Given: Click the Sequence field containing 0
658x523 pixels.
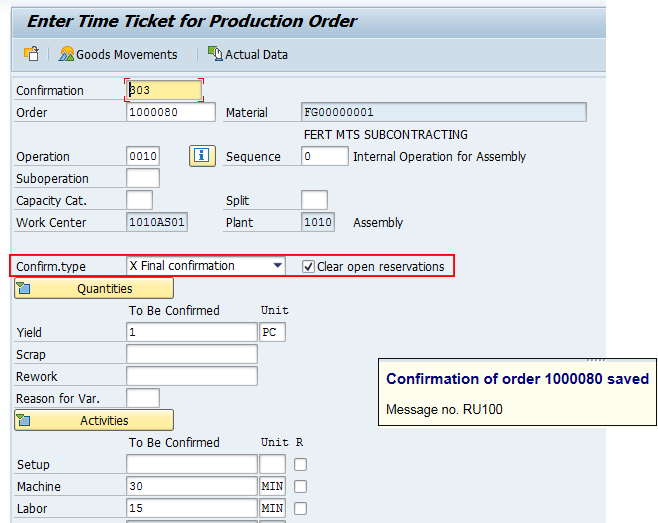Looking at the screenshot, I should [x=324, y=156].
